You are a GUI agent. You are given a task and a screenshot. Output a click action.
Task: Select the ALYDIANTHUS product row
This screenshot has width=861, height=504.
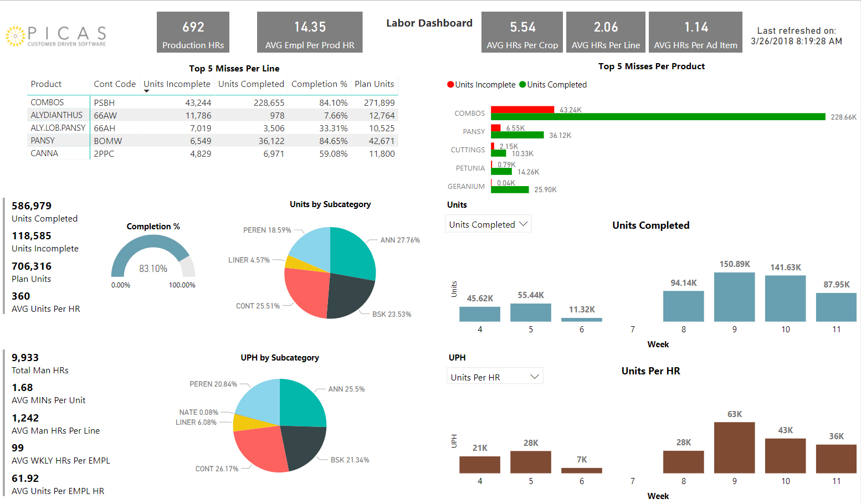tap(57, 115)
